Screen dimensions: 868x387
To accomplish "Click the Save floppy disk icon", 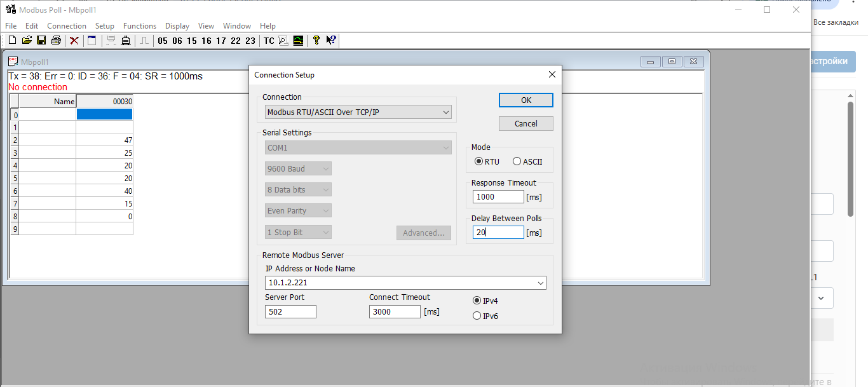I will point(41,41).
